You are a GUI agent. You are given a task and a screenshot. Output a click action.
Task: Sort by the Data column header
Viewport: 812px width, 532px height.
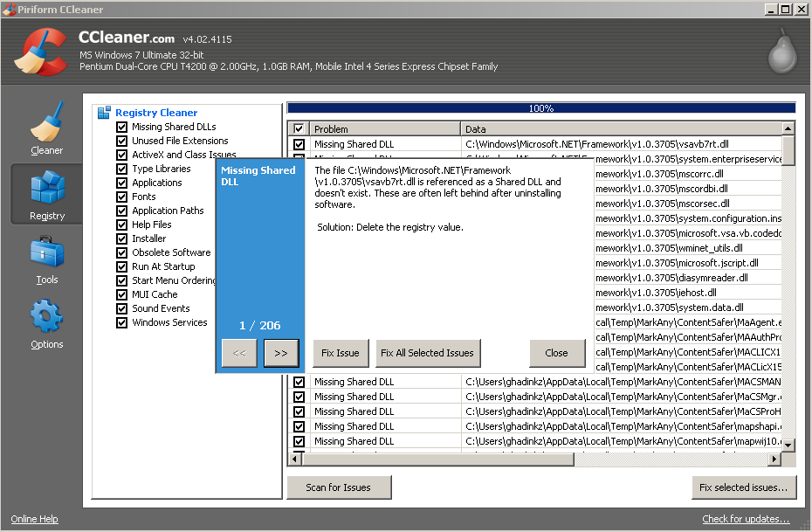tap(621, 128)
